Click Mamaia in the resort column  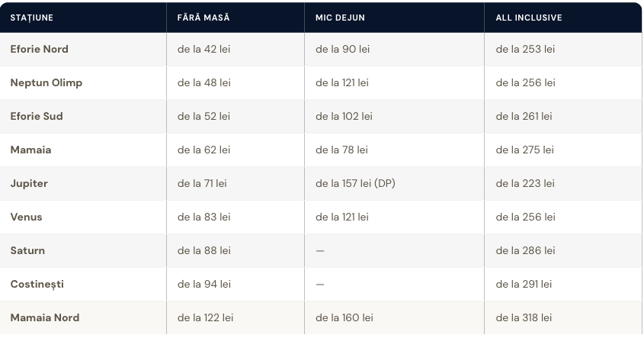[x=30, y=150]
